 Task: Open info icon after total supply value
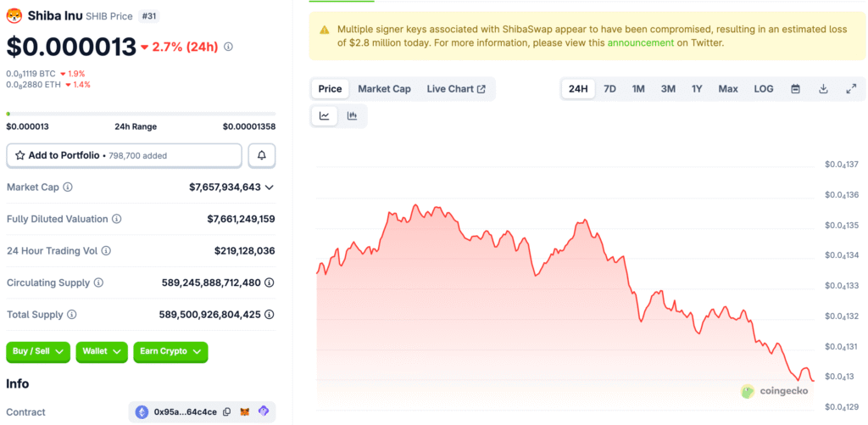[270, 315]
